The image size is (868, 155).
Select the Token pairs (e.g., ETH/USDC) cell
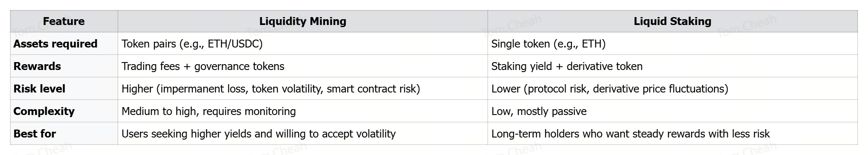pyautogui.click(x=303, y=44)
